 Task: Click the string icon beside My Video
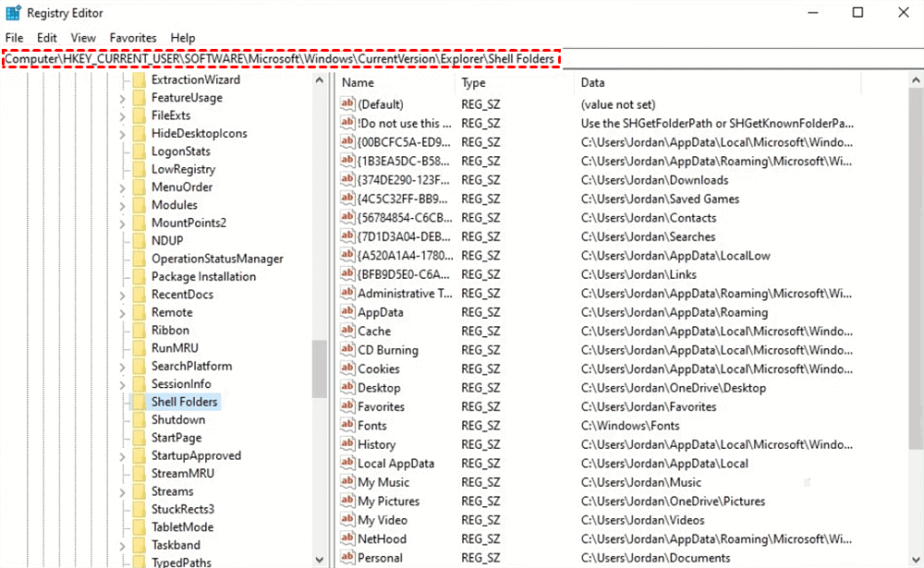347,519
